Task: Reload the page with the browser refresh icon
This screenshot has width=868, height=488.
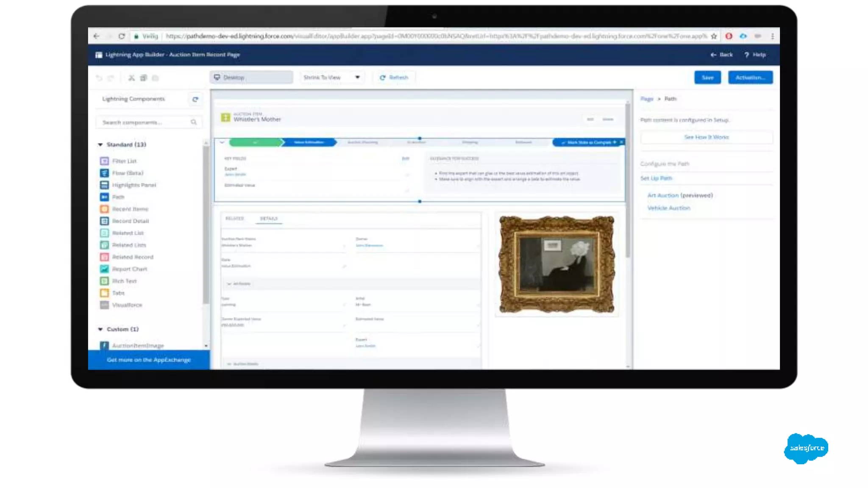Action: click(122, 36)
